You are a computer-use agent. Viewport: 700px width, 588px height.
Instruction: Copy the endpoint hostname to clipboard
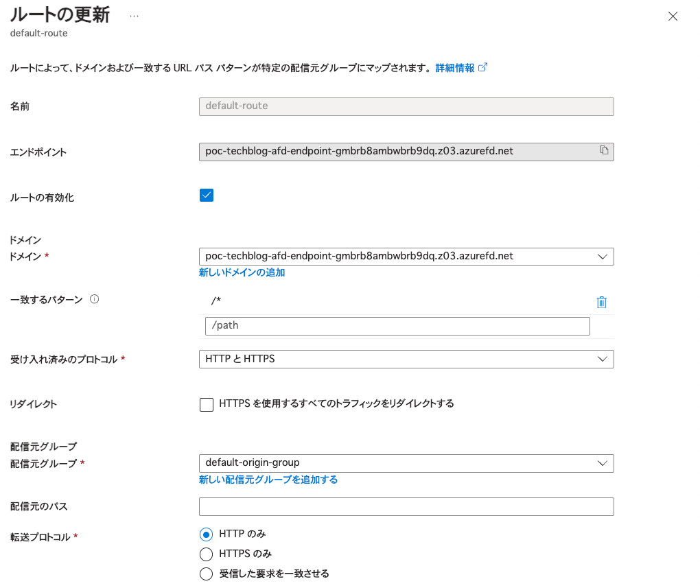pyautogui.click(x=604, y=150)
